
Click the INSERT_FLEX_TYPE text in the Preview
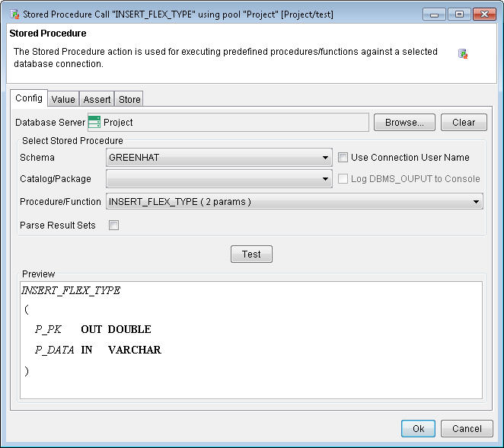click(x=71, y=290)
